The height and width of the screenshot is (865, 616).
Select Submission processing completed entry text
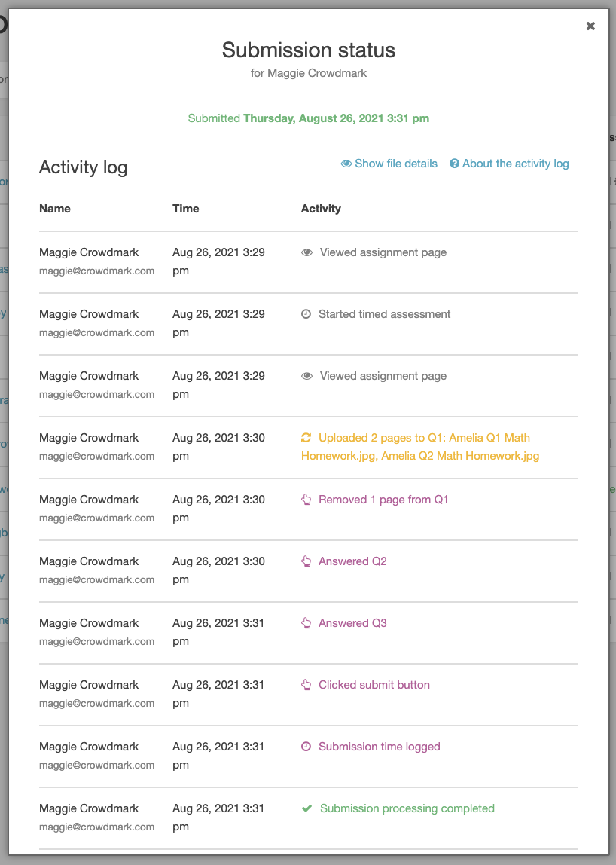(407, 808)
